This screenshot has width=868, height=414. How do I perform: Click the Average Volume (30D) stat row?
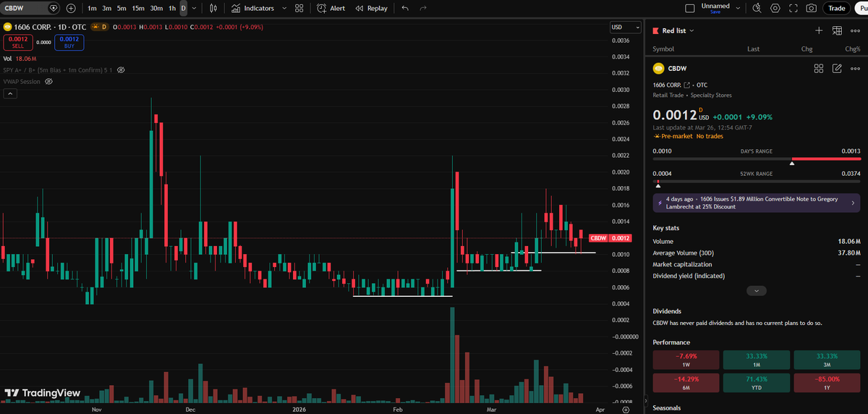point(756,253)
